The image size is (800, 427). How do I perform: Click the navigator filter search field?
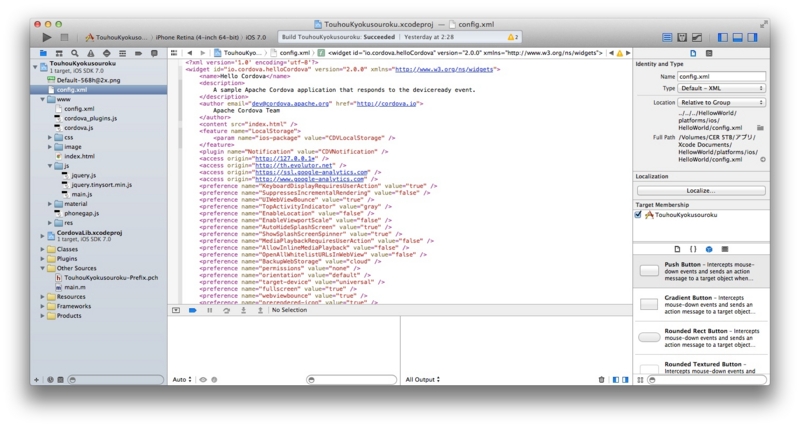click(x=116, y=380)
